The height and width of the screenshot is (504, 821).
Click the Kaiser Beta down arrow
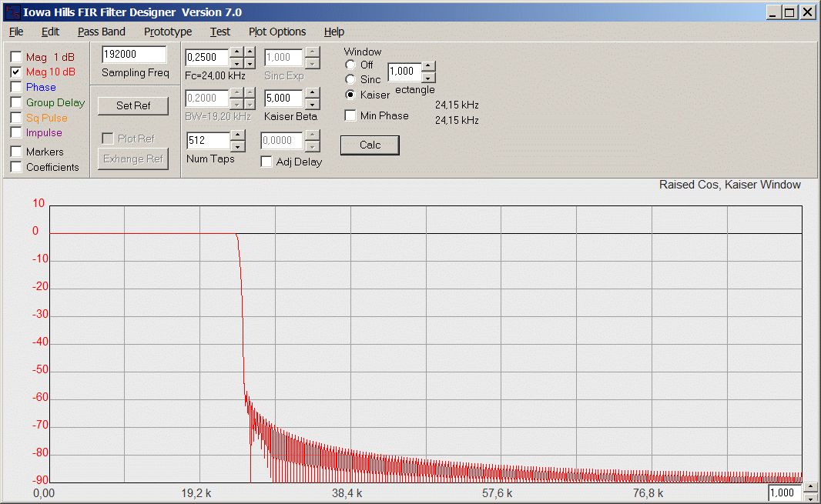pyautogui.click(x=312, y=104)
